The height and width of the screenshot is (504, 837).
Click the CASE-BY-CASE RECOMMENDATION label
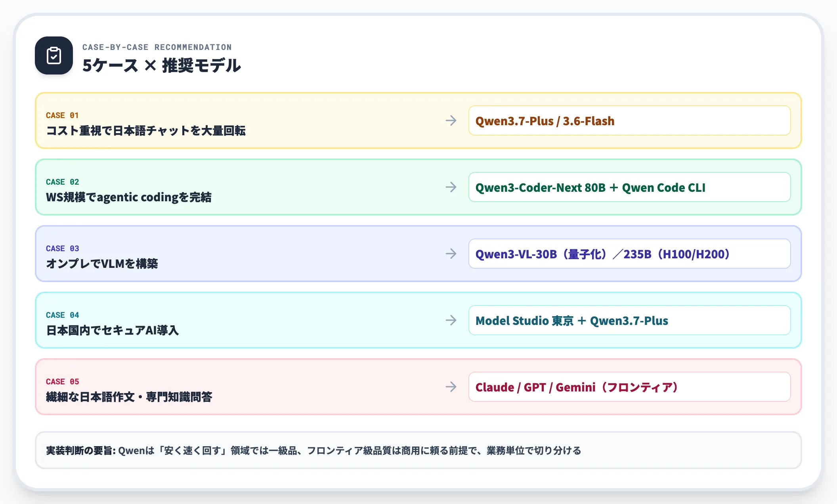pos(157,47)
